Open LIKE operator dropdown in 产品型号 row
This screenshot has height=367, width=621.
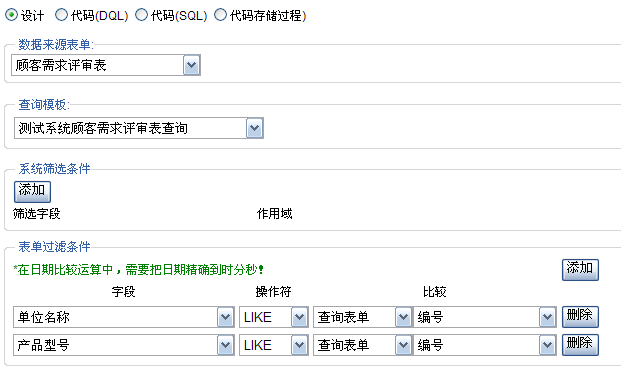[274, 345]
